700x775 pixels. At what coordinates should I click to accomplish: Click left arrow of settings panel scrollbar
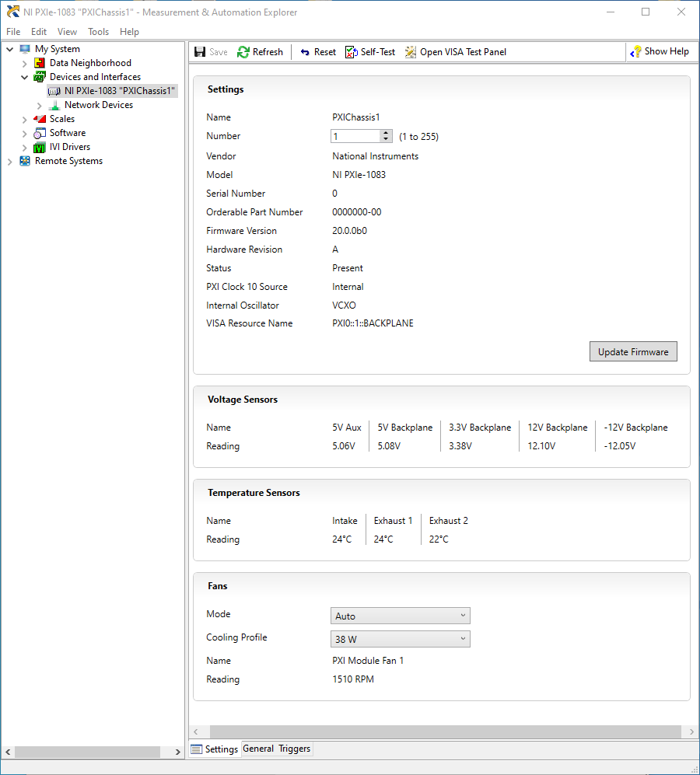pyautogui.click(x=196, y=731)
